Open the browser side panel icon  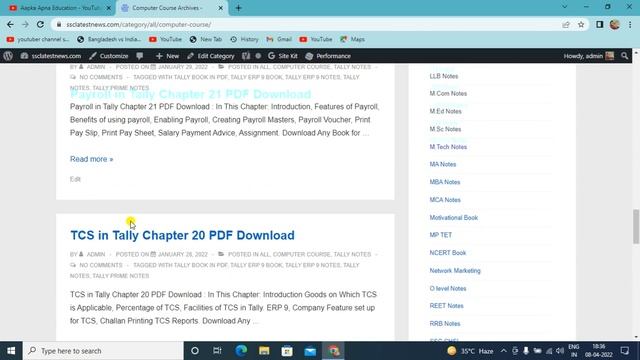(x=599, y=24)
